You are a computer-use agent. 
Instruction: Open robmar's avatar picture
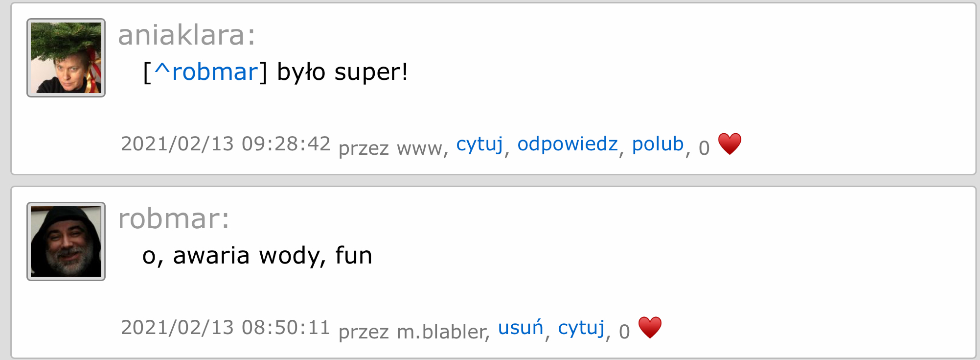click(66, 241)
